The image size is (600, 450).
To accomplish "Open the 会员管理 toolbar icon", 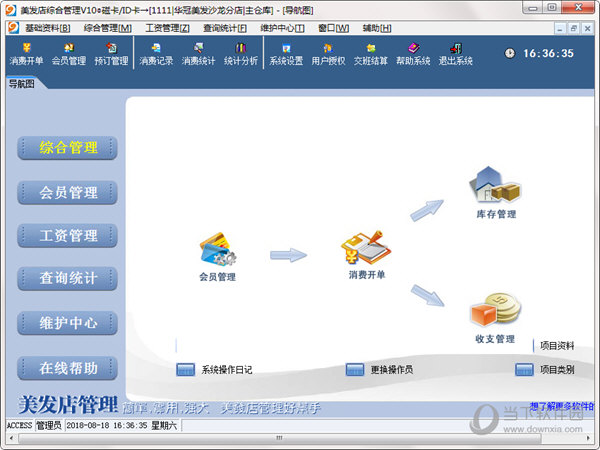I will point(69,54).
